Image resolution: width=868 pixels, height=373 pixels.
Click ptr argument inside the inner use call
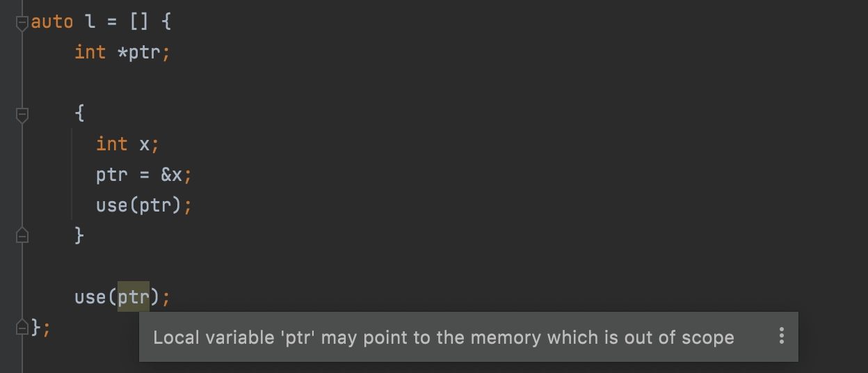(154, 206)
